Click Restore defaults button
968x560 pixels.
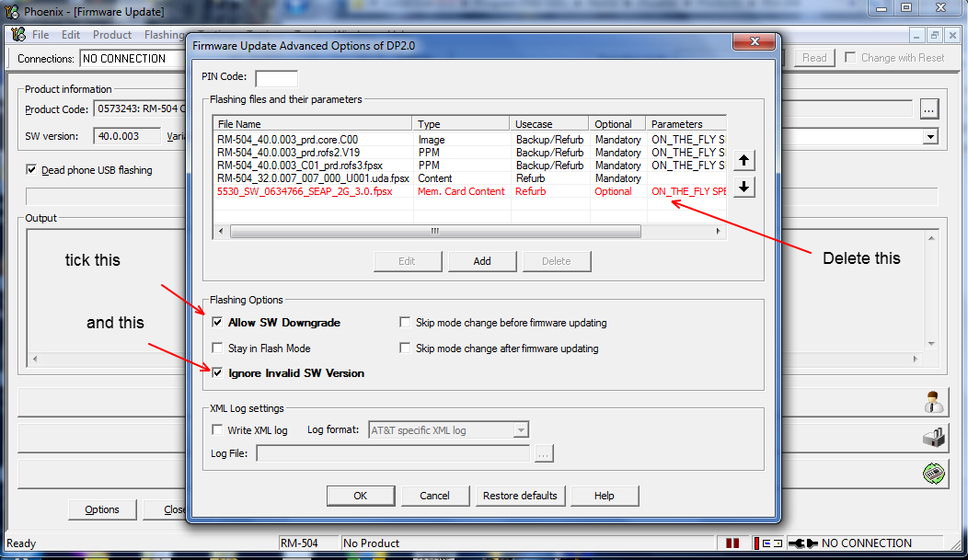click(x=520, y=496)
